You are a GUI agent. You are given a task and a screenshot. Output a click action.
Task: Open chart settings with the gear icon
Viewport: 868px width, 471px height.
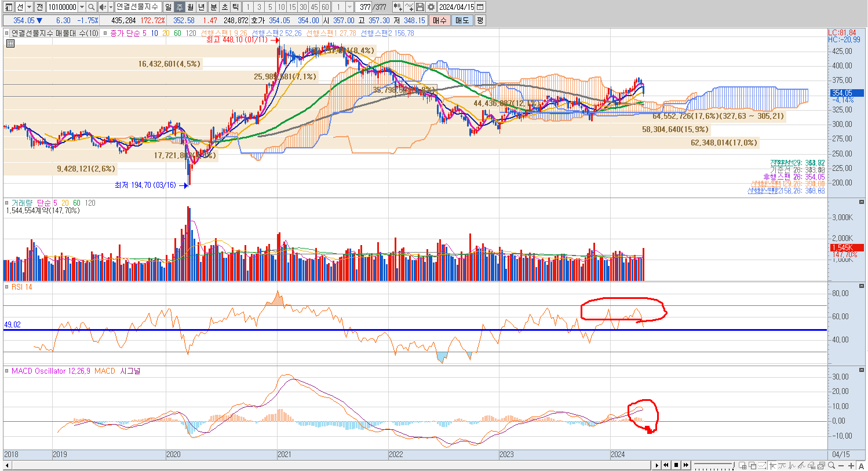(431, 7)
